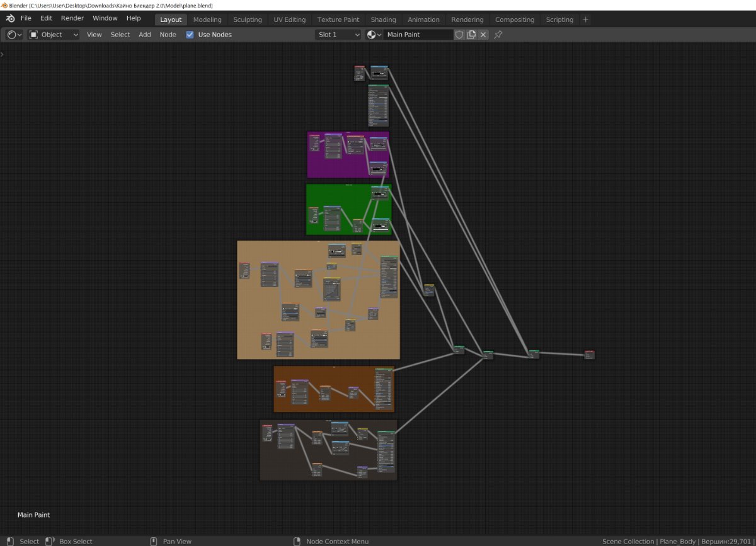Screen dimensions: 756x546
Task: Switch to the UV Editing workspace tab
Action: pos(289,20)
